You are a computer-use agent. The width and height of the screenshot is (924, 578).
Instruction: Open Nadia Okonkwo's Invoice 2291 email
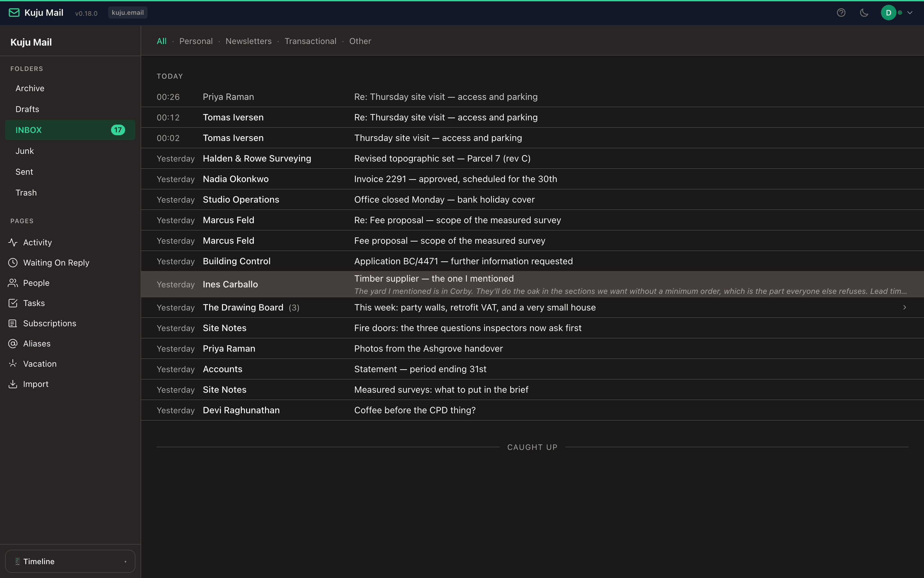532,179
